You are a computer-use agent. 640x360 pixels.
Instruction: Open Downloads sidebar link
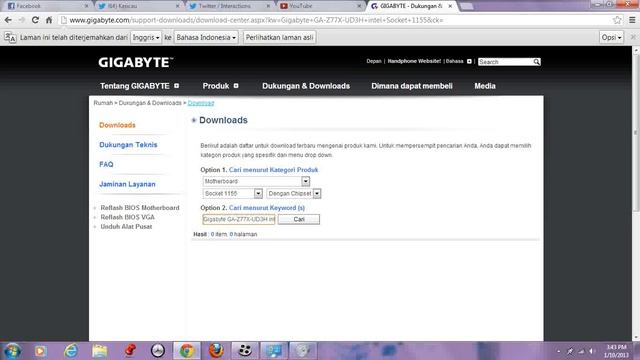point(117,125)
